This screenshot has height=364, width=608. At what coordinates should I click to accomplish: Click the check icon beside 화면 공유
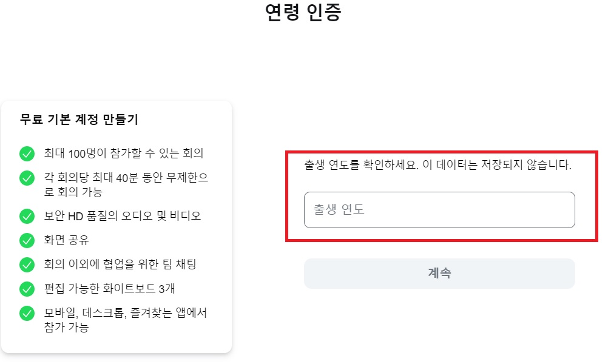(x=27, y=241)
